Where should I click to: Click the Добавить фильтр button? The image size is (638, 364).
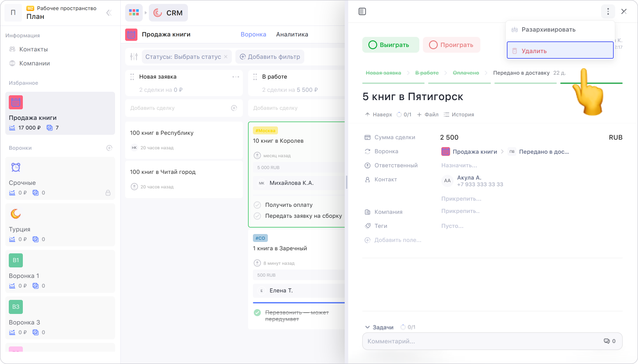(270, 57)
